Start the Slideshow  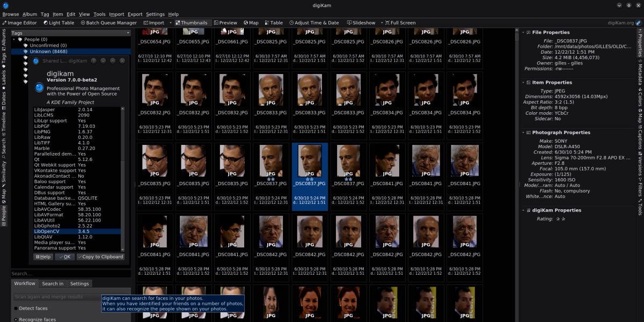point(361,23)
